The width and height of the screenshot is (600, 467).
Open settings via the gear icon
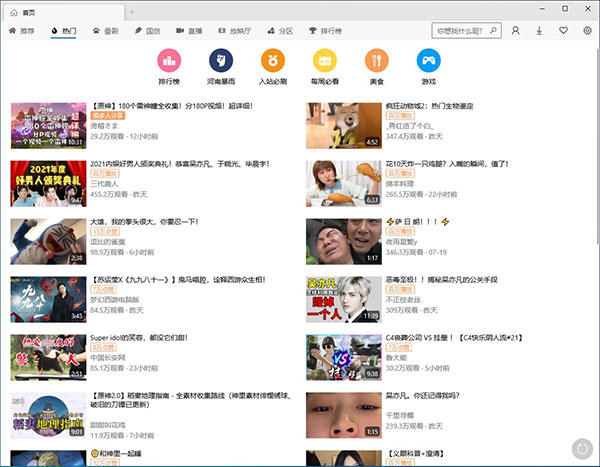click(589, 31)
